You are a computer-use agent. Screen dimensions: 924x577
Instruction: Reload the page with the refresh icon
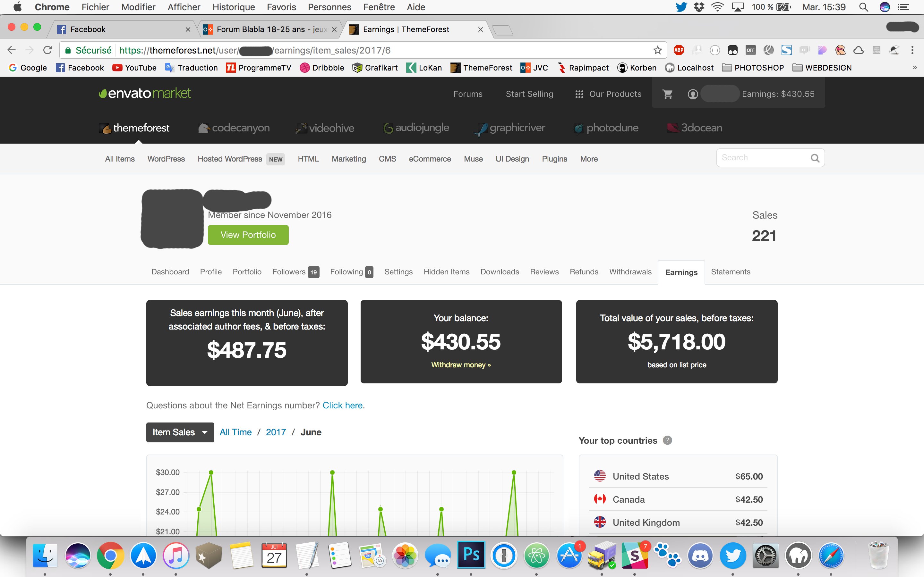click(47, 50)
